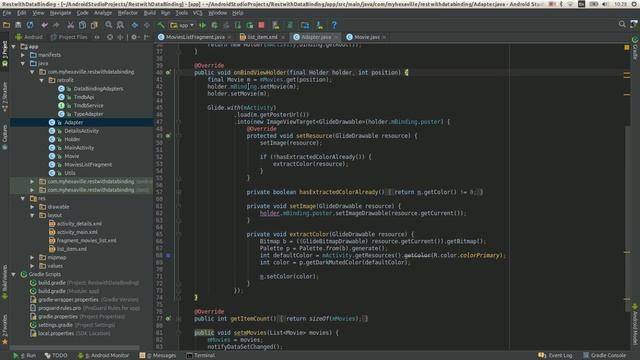Toggle the Captures tool window button

(x=4, y=137)
